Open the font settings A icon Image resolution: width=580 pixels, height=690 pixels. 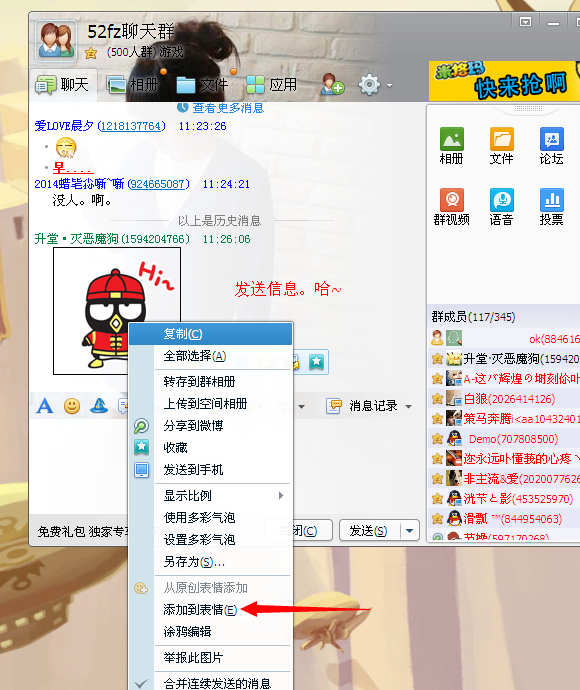pyautogui.click(x=44, y=405)
